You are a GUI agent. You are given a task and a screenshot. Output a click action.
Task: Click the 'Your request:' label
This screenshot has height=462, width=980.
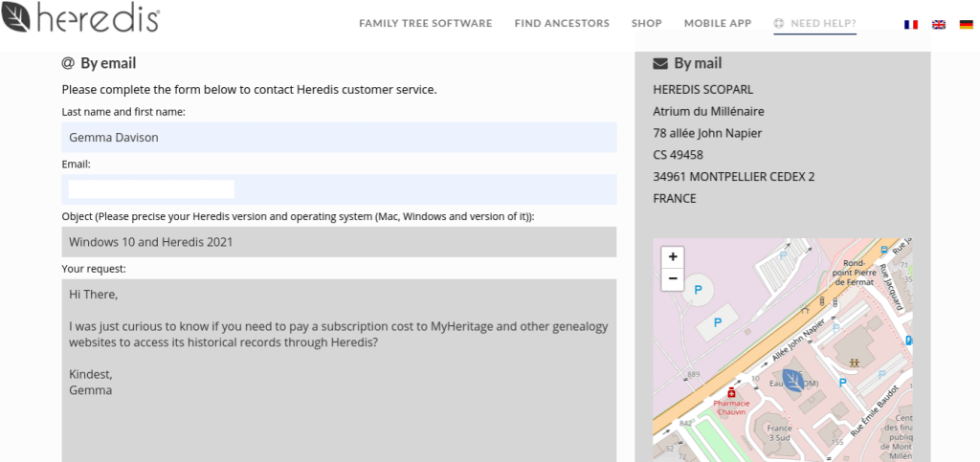tap(94, 269)
